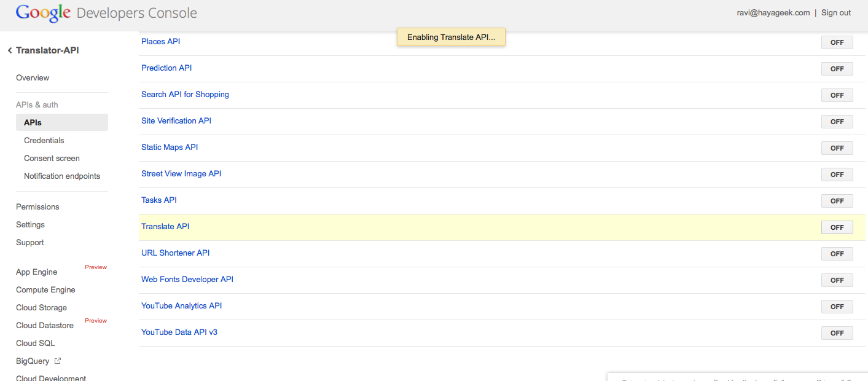Viewport: 868px width, 381px height.
Task: Toggle the Translate API OFF switch
Action: [x=837, y=227]
